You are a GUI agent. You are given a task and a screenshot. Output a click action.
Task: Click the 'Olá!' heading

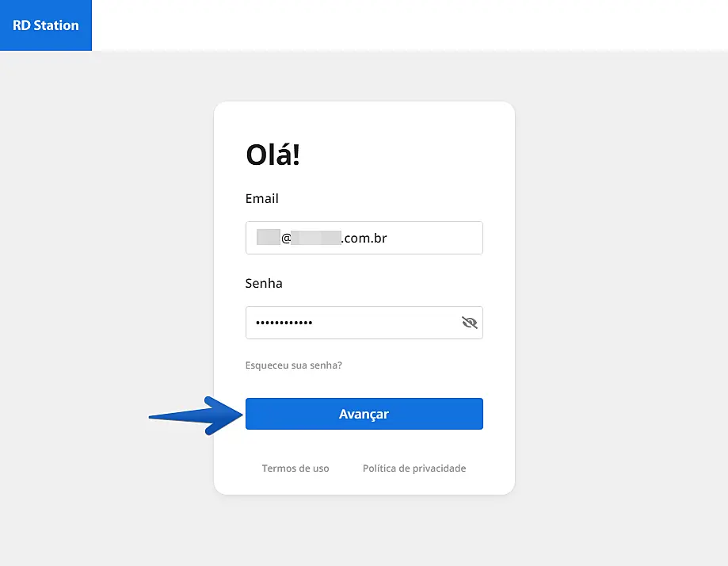pos(273,155)
